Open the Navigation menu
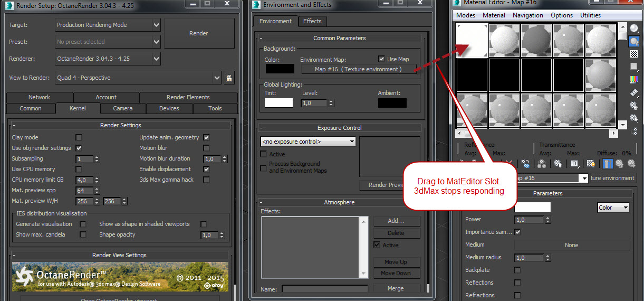The height and width of the screenshot is (301, 644). coord(527,15)
